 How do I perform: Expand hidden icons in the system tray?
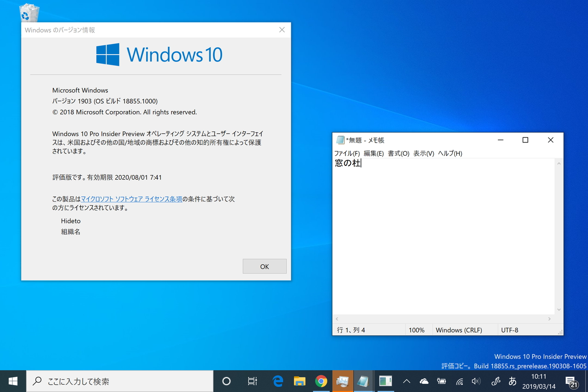click(x=406, y=381)
